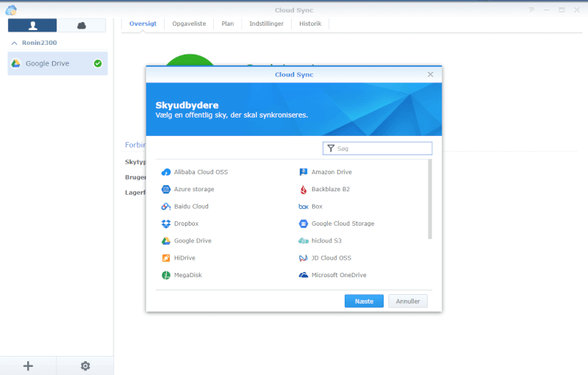Select the JD Cloud OSS label
Viewport: 588px width, 375px height.
tap(331, 258)
